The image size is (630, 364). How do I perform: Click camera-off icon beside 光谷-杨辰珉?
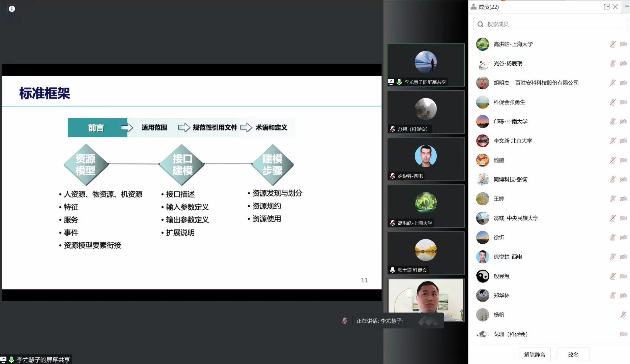pos(623,63)
